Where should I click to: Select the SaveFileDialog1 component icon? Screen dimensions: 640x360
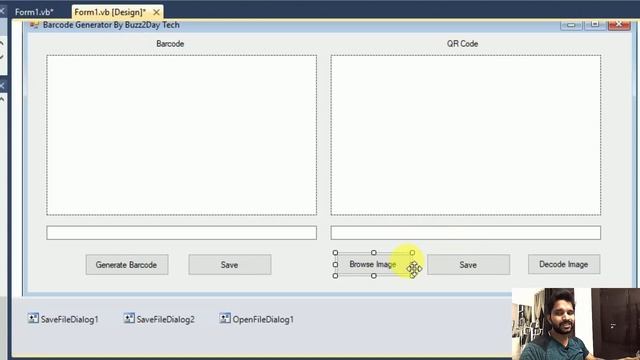point(33,318)
